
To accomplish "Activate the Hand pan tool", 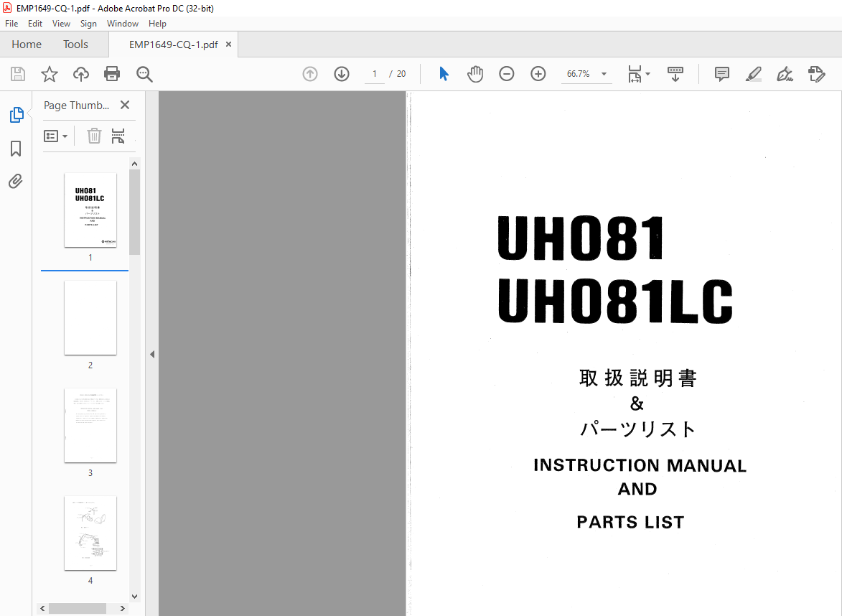I will pyautogui.click(x=475, y=74).
